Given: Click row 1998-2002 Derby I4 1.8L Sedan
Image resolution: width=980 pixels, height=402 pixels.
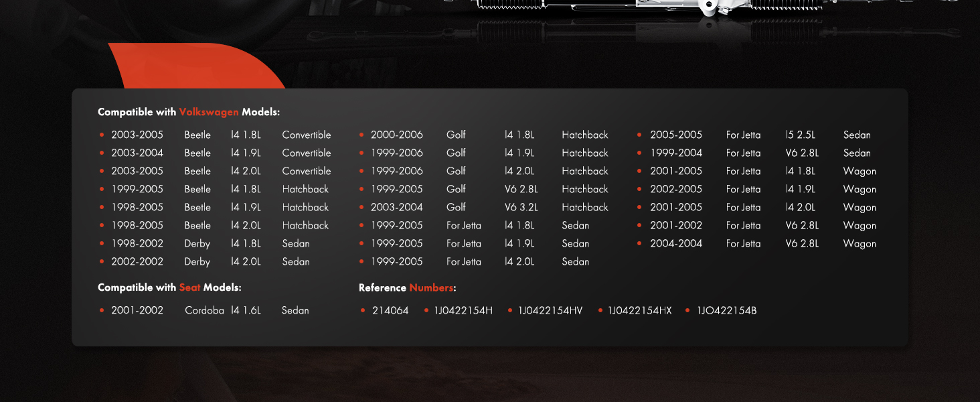Looking at the screenshot, I should 204,243.
